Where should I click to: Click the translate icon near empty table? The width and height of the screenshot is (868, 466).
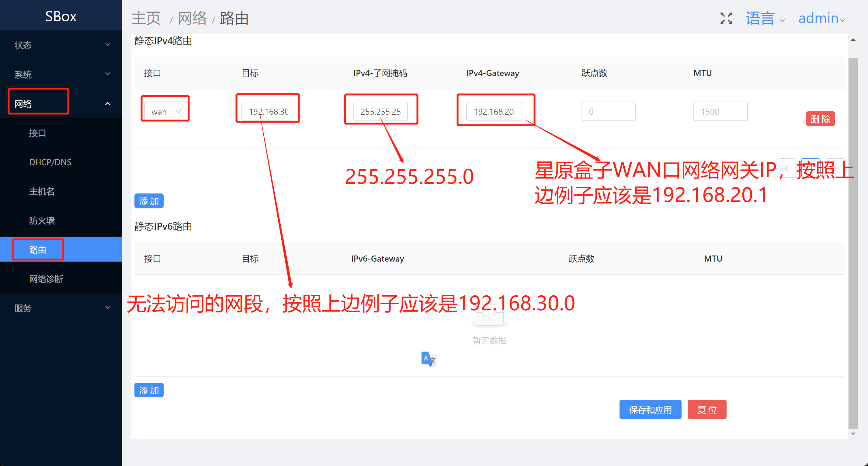pos(428,359)
